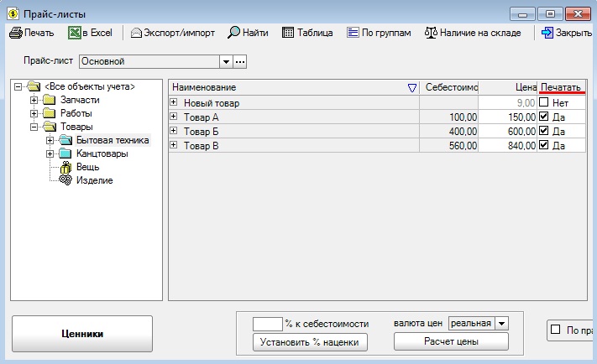Click the Найти magnifier icon

tap(233, 33)
